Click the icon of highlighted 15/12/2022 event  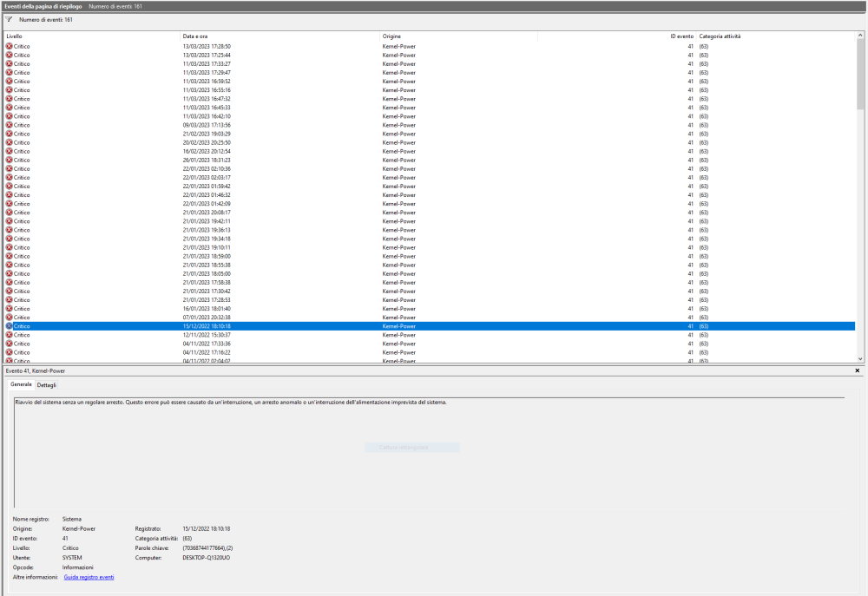[x=9, y=326]
